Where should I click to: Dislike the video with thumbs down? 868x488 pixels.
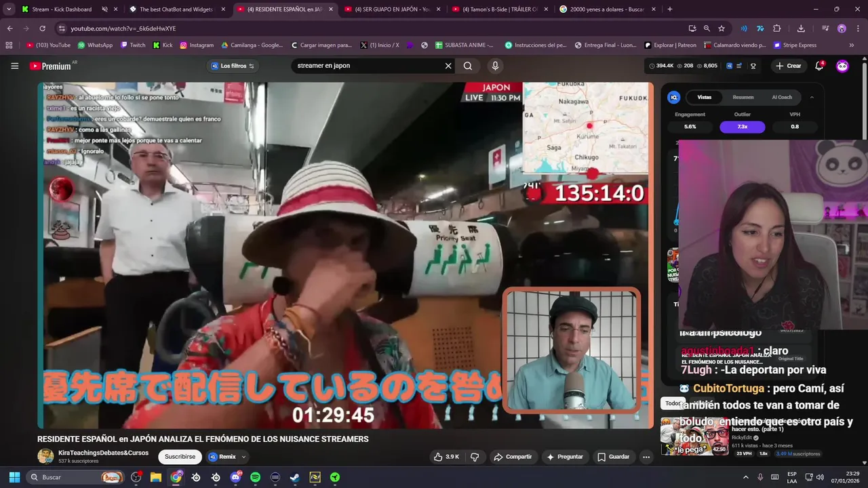[x=475, y=457]
